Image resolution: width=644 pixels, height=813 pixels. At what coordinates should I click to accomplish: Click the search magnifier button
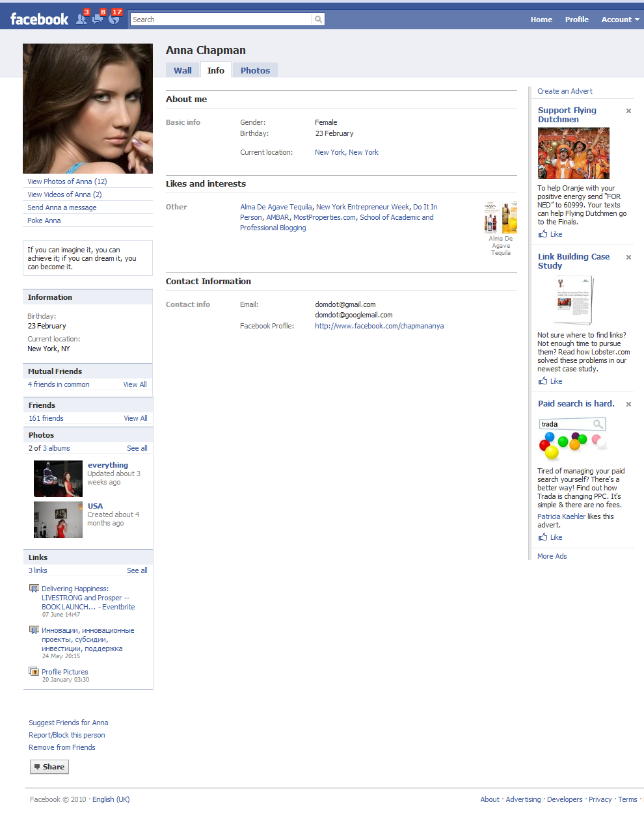(x=318, y=20)
